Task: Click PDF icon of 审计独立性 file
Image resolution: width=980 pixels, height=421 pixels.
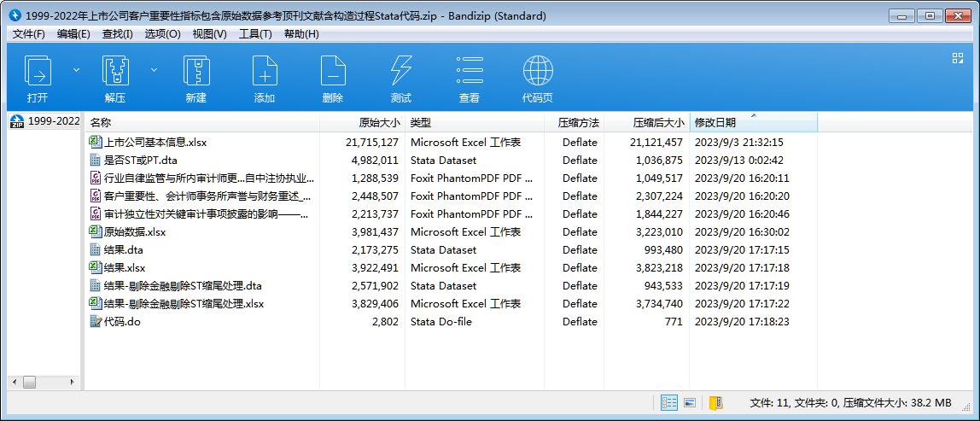Action: (x=95, y=214)
